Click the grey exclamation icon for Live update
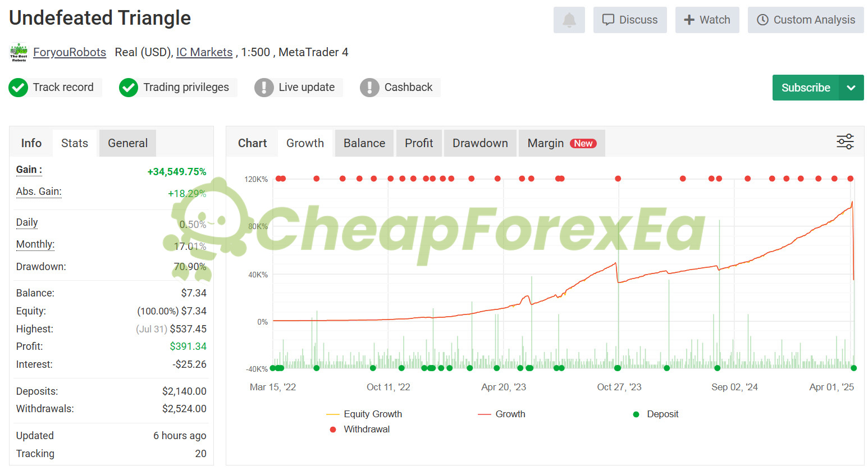This screenshot has height=470, width=868. (264, 88)
